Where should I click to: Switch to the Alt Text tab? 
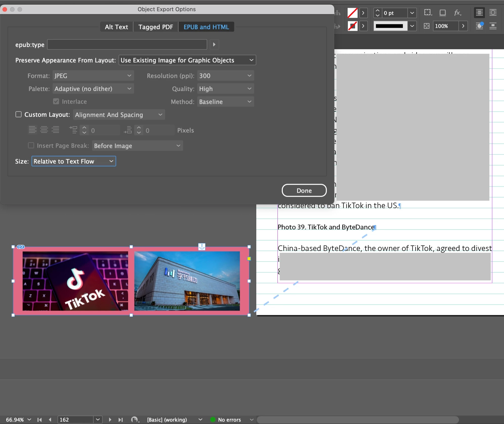(x=116, y=27)
